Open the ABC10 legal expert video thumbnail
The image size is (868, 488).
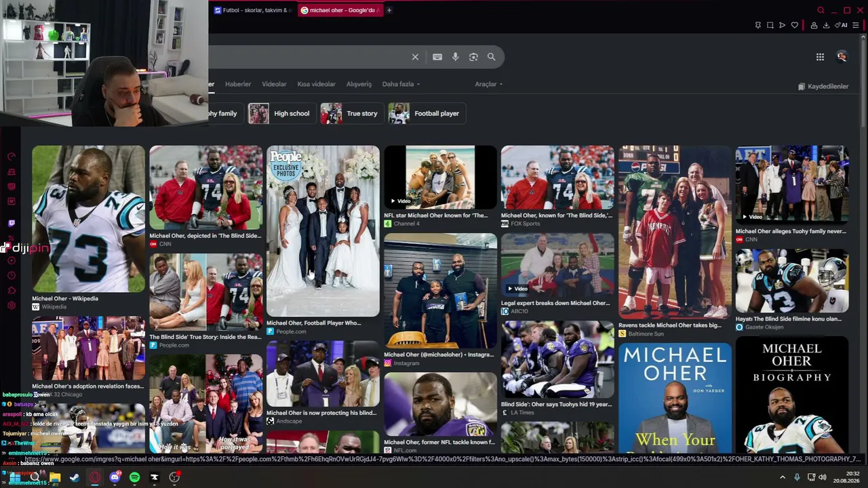pos(557,265)
